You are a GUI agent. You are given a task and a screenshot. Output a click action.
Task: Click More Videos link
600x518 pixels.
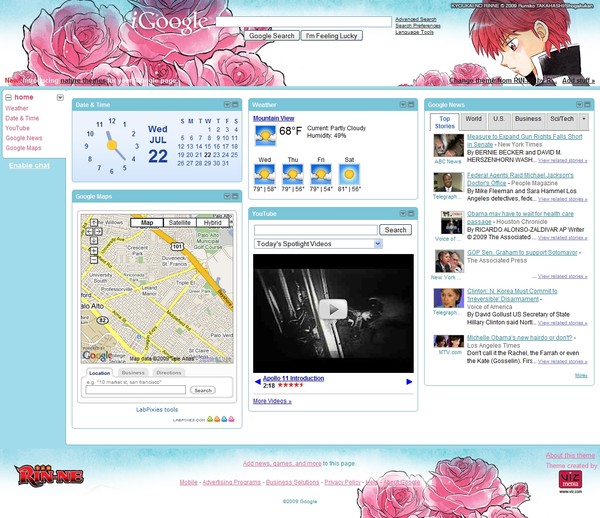pos(272,401)
